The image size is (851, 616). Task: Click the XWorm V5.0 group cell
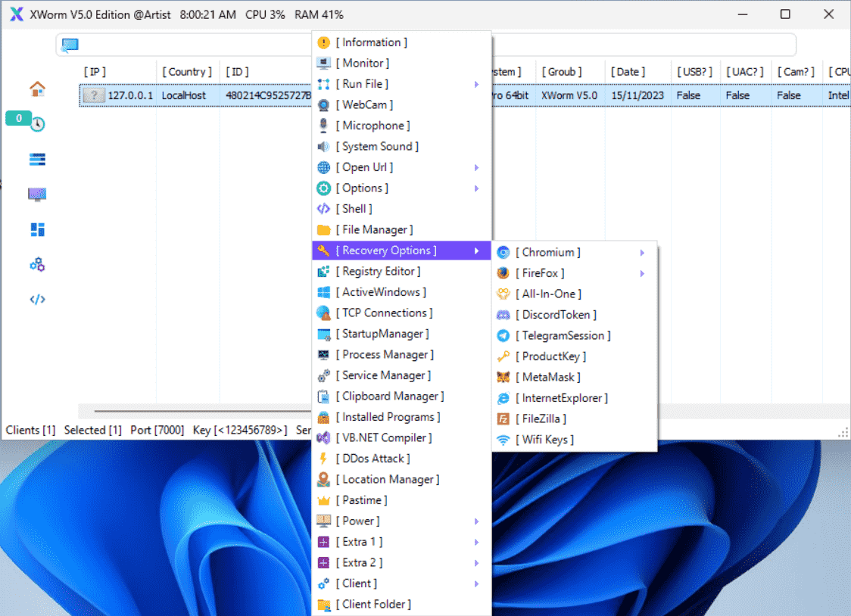click(569, 95)
